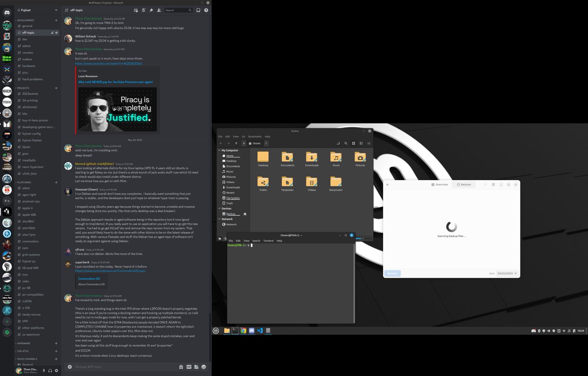Expand the HARDWARE channel category
Viewport: 588px width, 376px height.
tap(23, 344)
